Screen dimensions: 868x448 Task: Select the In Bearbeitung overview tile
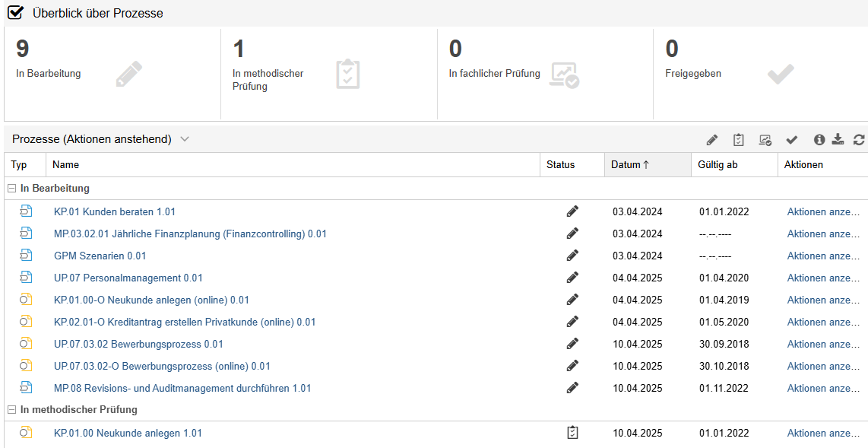click(112, 74)
